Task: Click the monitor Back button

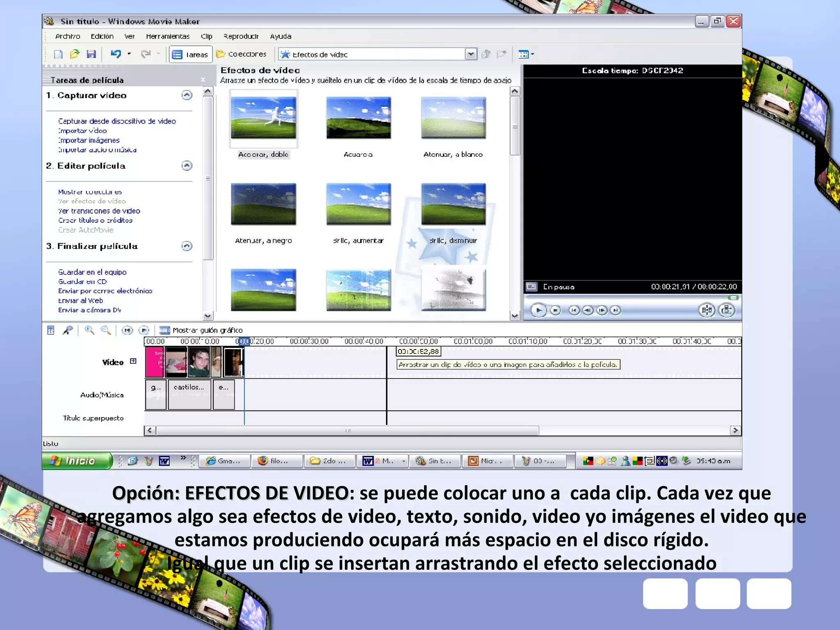Action: pyautogui.click(x=574, y=310)
